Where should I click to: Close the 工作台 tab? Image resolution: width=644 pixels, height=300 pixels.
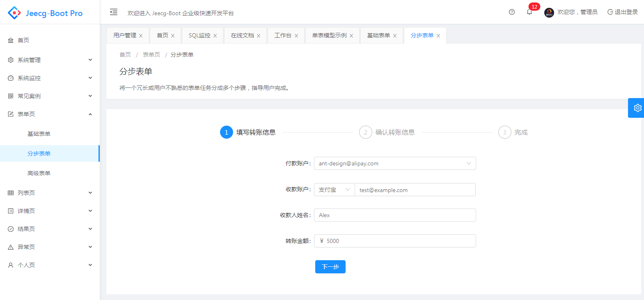pos(296,36)
